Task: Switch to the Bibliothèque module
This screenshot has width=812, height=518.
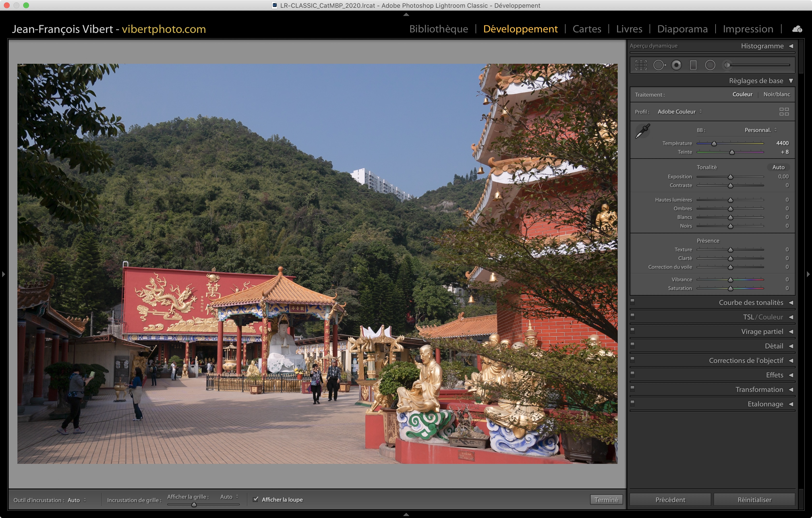Action: point(438,29)
